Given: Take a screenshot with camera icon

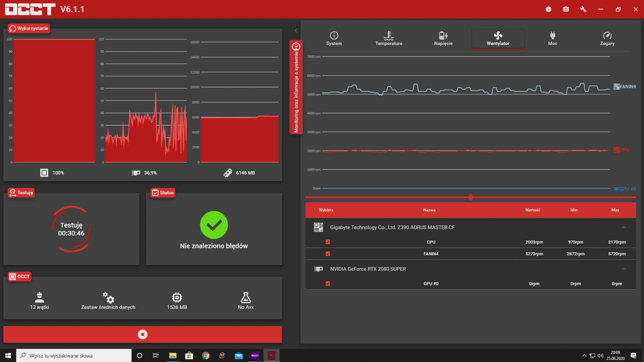Looking at the screenshot, I should [x=566, y=9].
